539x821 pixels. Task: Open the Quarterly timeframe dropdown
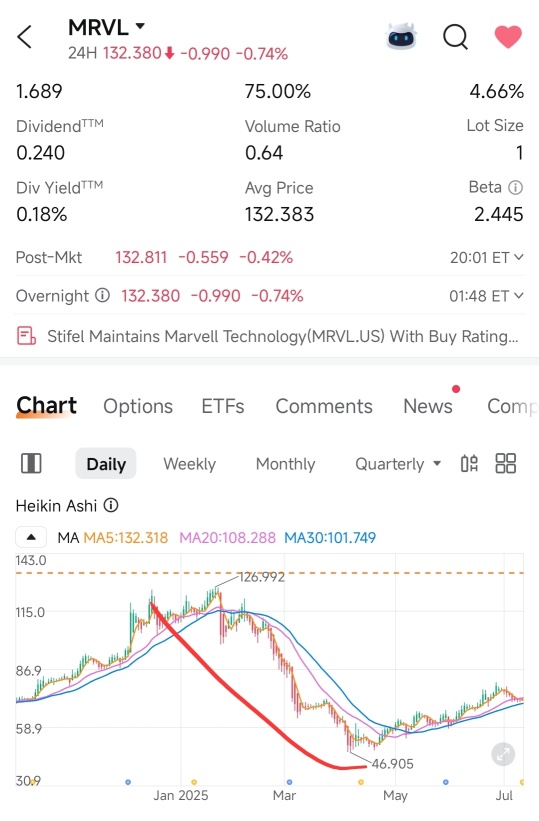coord(398,464)
